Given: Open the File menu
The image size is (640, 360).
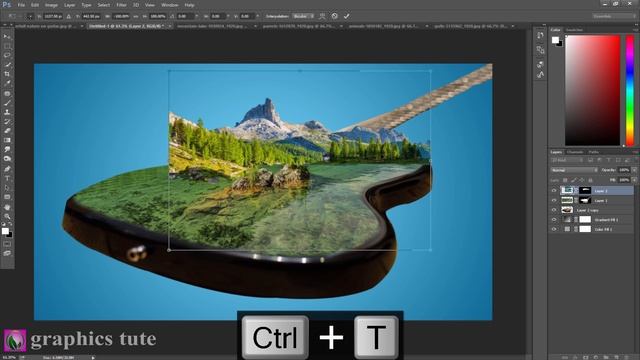Looking at the screenshot, I should (x=21, y=5).
